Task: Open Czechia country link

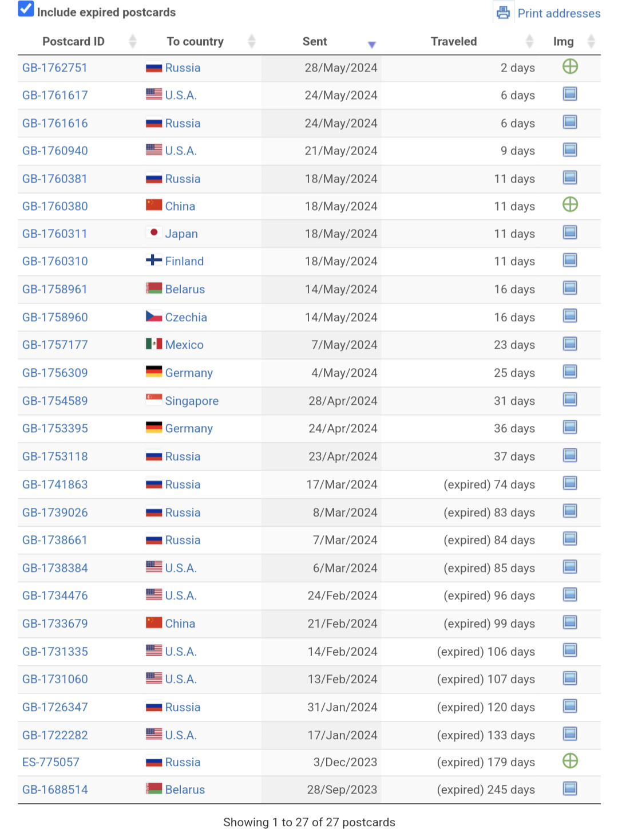Action: (x=186, y=317)
